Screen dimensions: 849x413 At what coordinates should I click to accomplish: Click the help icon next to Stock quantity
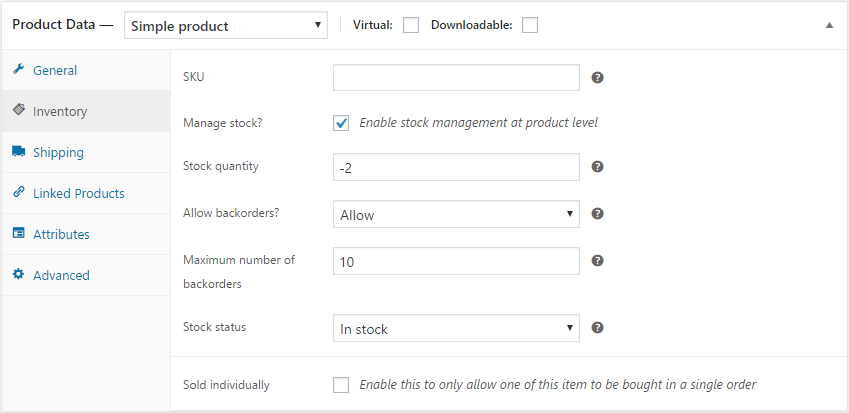tap(598, 167)
